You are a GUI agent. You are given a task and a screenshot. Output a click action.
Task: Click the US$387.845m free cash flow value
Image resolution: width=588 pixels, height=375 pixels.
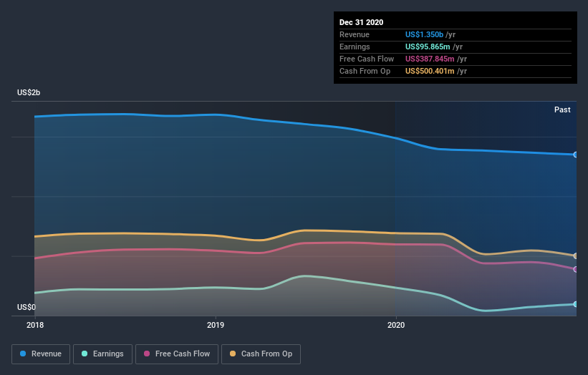point(430,59)
